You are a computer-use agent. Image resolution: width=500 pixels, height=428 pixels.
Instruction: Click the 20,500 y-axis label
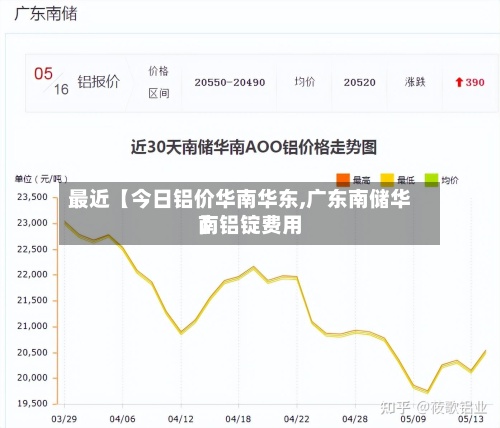(32, 352)
